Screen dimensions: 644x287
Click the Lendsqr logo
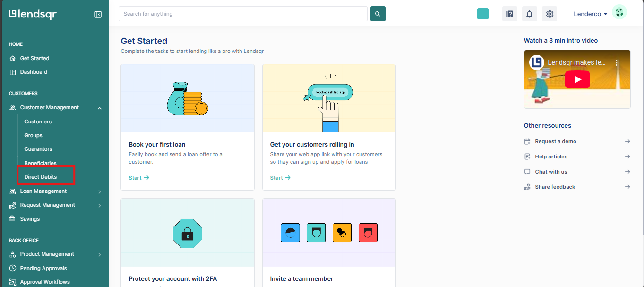(33, 14)
